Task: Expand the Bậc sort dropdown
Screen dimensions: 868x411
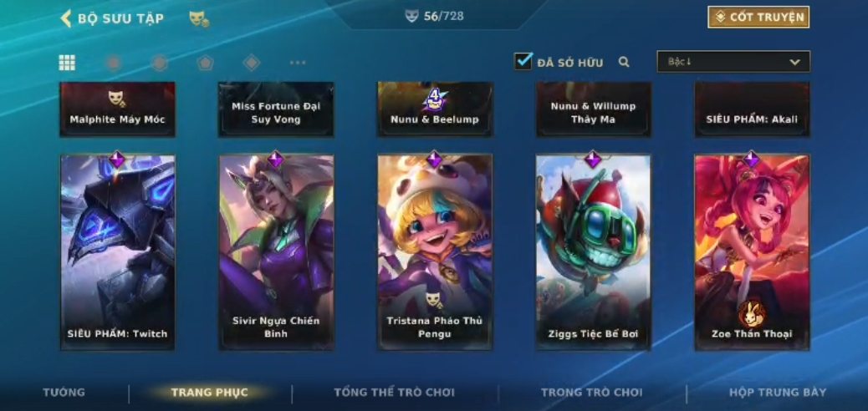Action: pos(733,62)
